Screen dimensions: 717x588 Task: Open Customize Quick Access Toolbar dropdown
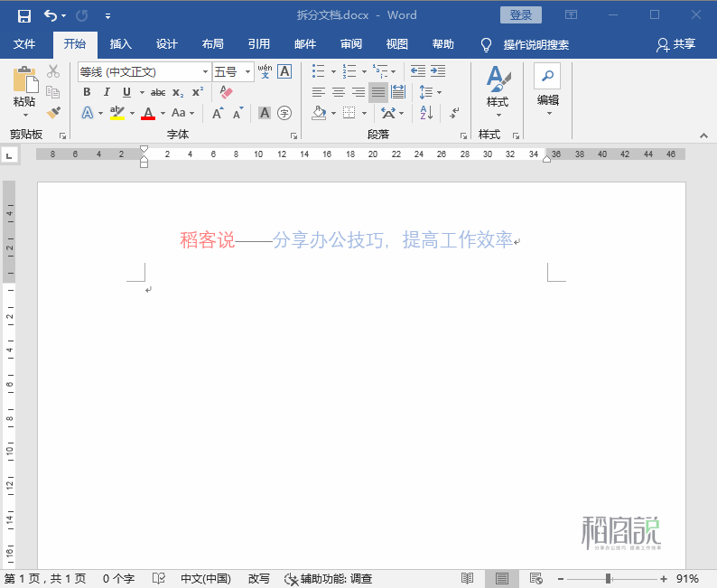point(108,16)
